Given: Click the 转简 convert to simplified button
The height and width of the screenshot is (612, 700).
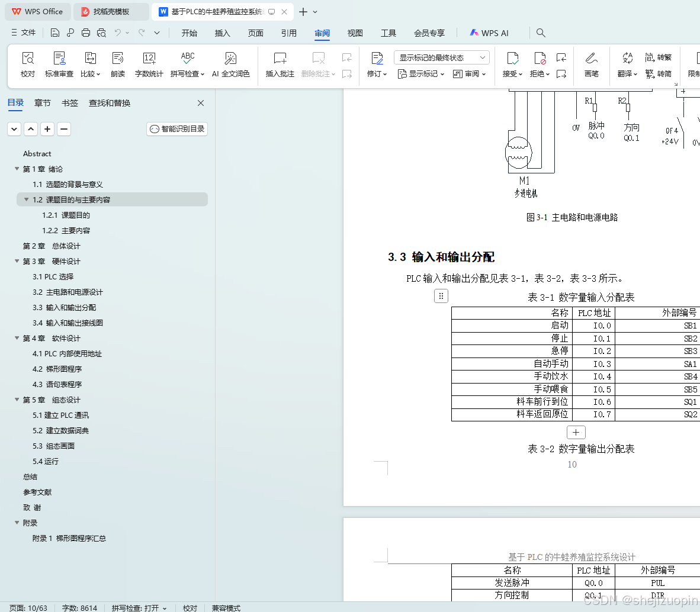Looking at the screenshot, I should coord(658,73).
